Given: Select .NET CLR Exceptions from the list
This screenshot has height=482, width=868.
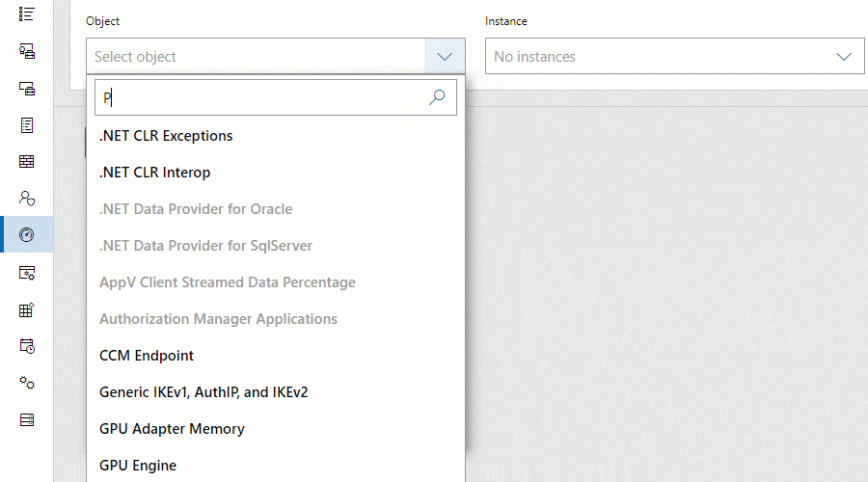Looking at the screenshot, I should click(166, 136).
